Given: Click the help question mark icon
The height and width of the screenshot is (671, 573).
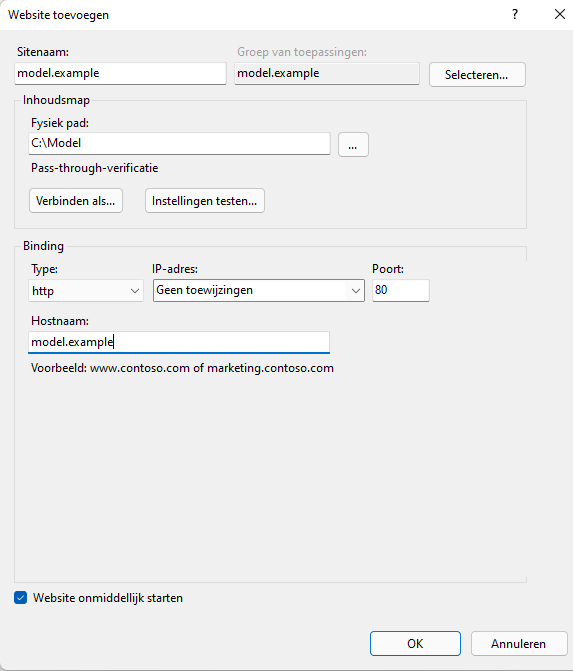Looking at the screenshot, I should click(515, 15).
